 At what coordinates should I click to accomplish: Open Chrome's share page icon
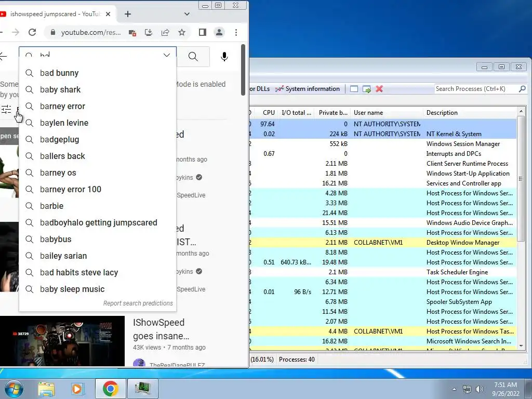click(x=165, y=32)
